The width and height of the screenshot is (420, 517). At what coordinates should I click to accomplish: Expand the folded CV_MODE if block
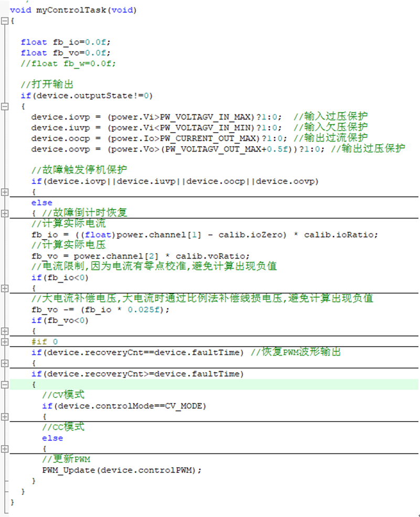(5, 417)
